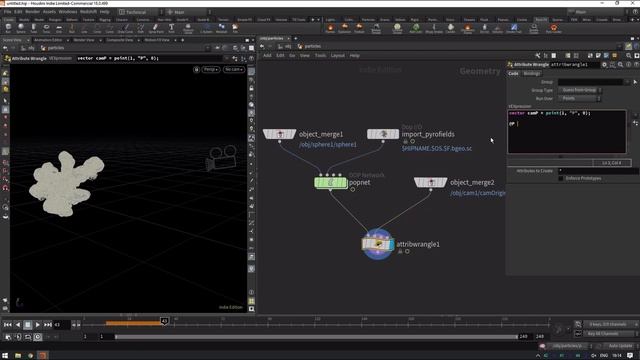The image size is (640, 360).
Task: Click the Group selection arrow button
Action: (635, 82)
